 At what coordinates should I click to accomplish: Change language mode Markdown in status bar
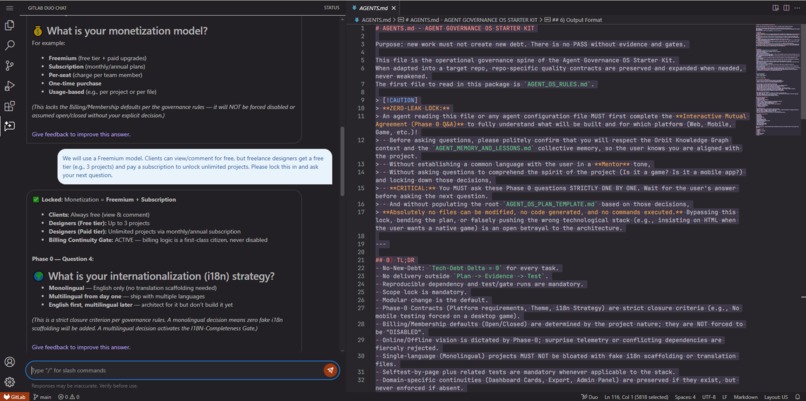745,397
